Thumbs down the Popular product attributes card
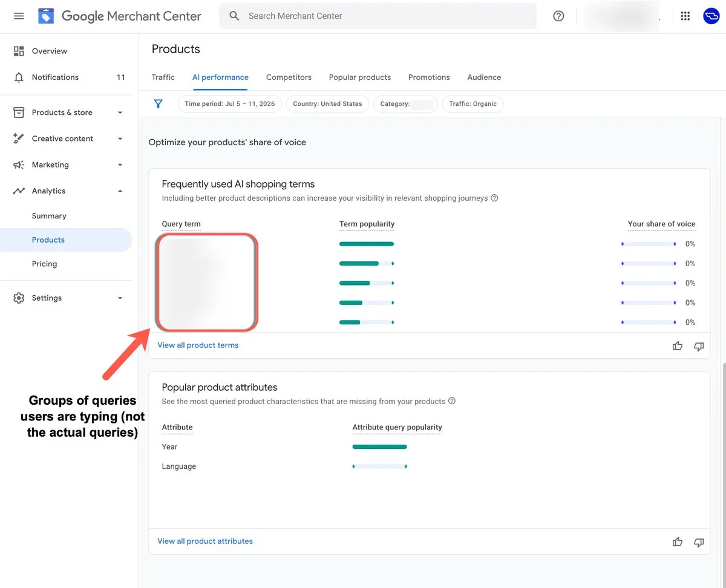726x588 pixels. click(699, 542)
